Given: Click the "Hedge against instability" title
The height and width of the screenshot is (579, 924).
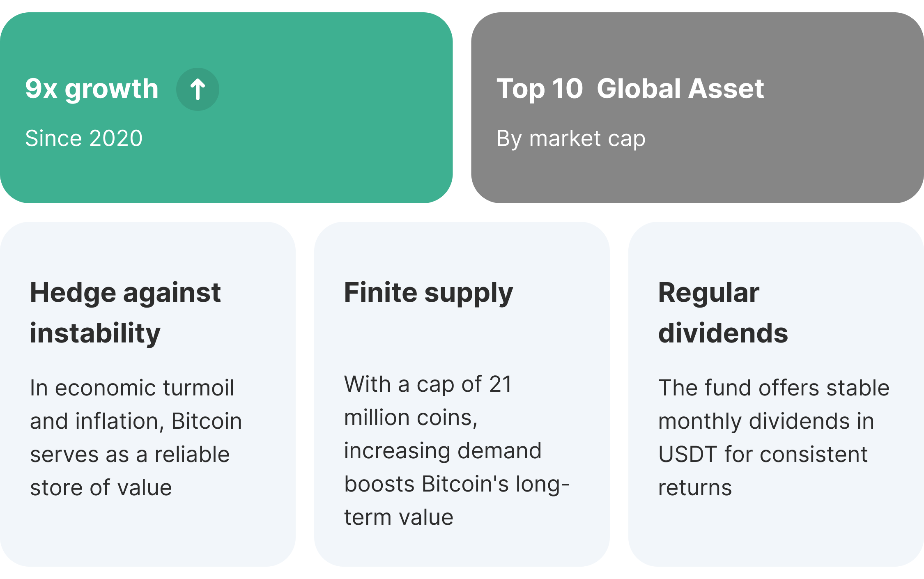Looking at the screenshot, I should [x=125, y=312].
